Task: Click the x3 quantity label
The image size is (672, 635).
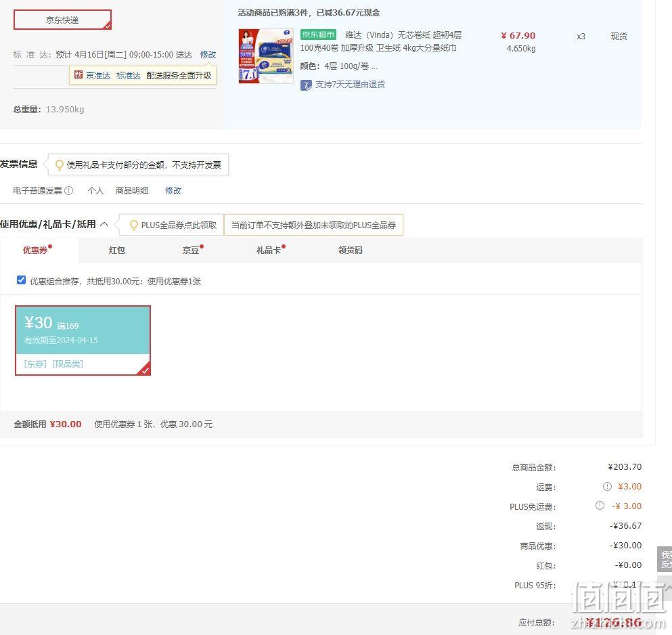Action: [581, 37]
